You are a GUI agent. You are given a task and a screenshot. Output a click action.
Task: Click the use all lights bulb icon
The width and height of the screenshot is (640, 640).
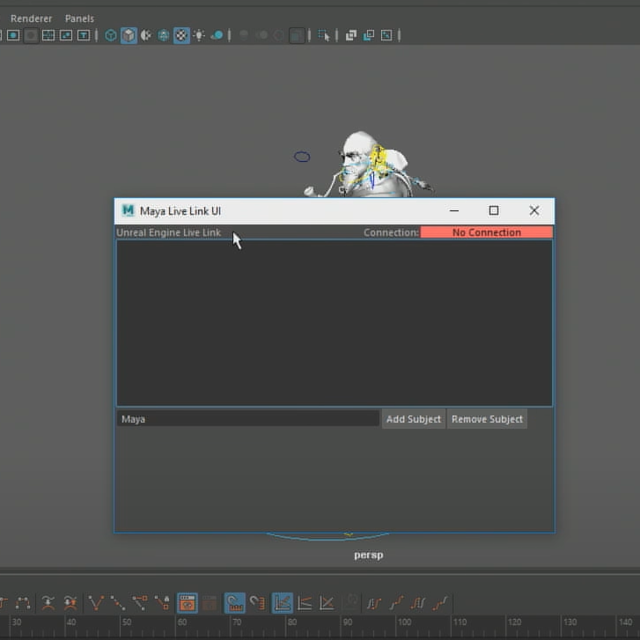pyautogui.click(x=199, y=35)
